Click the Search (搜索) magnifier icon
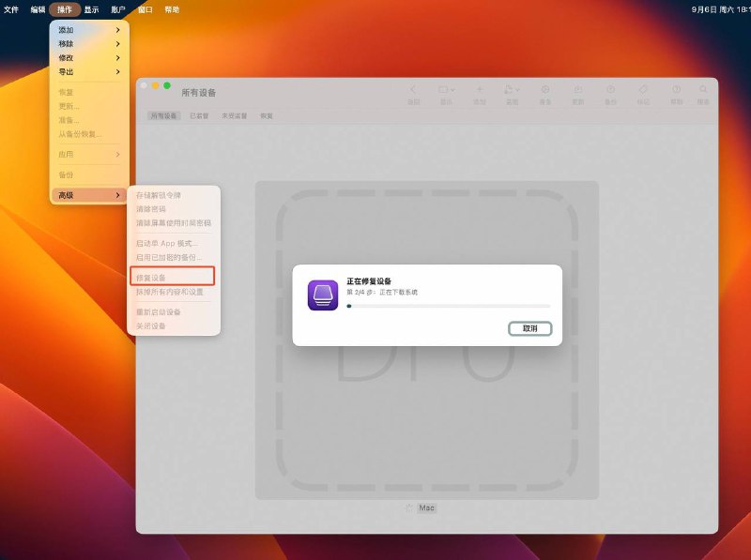The image size is (751, 560). click(703, 90)
